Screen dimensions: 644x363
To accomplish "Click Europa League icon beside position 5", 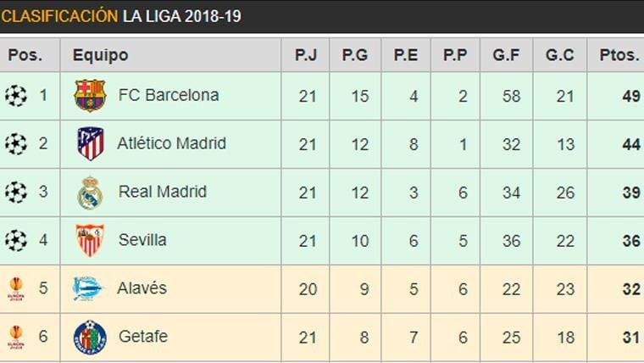I will (16, 288).
